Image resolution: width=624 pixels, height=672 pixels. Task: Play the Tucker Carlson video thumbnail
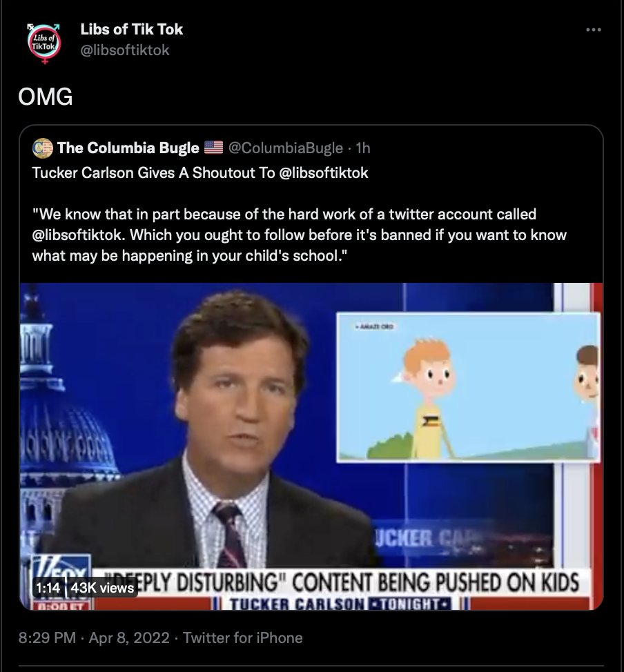coord(311,446)
